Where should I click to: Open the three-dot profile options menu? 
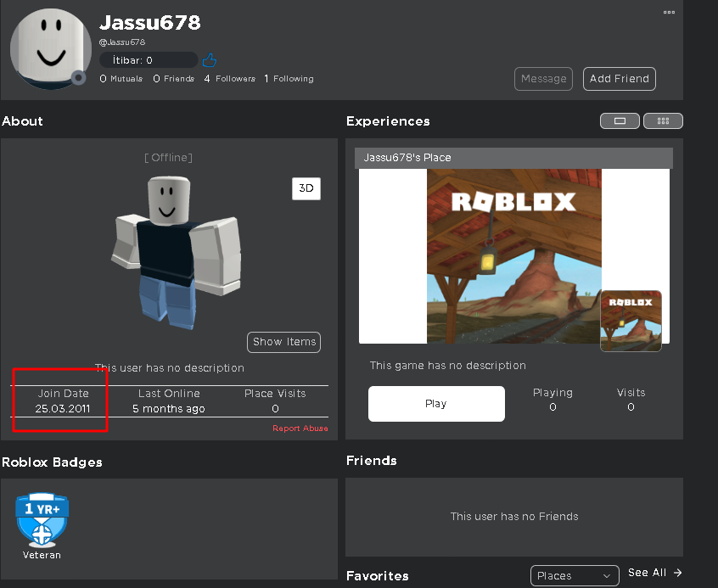[669, 13]
